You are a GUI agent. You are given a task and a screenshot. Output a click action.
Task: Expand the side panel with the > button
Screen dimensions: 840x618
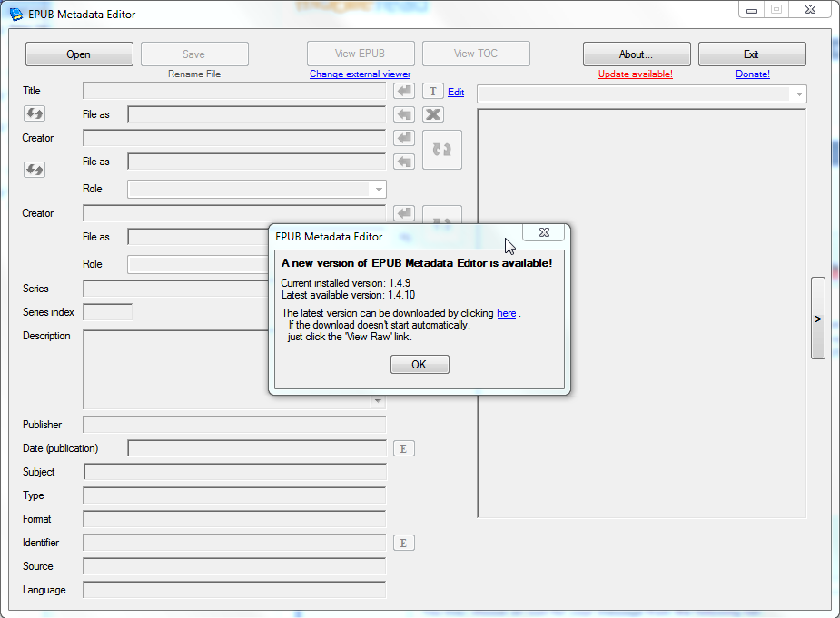click(x=818, y=319)
